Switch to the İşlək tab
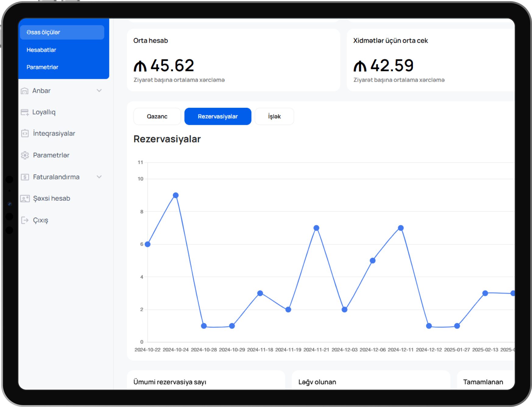Image resolution: width=532 pixels, height=407 pixels. [x=274, y=116]
